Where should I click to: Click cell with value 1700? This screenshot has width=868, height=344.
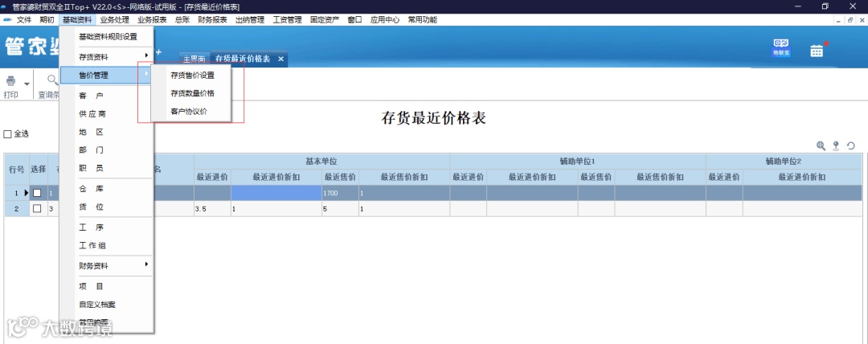coord(341,194)
